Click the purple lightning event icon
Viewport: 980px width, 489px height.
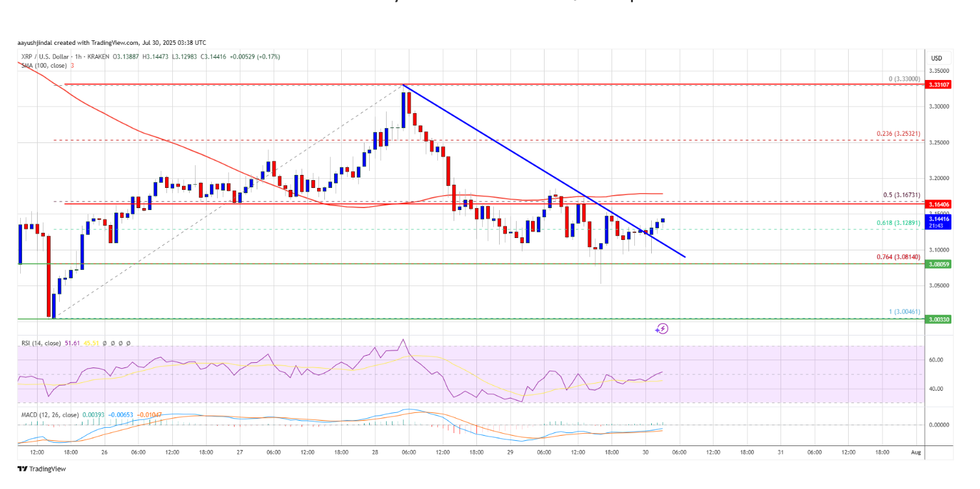click(662, 329)
